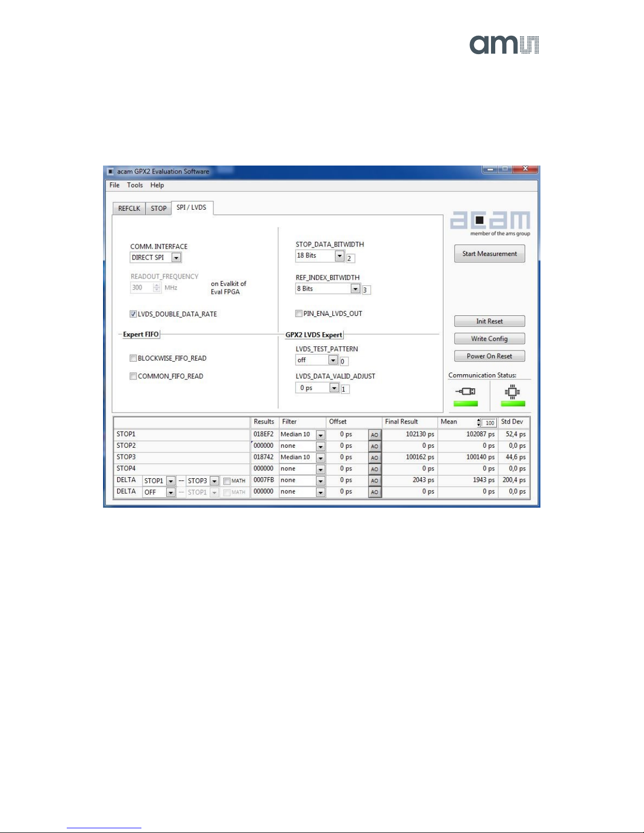Open the Filter dropdown for STOP4
The height and width of the screenshot is (833, 644).
click(x=320, y=469)
